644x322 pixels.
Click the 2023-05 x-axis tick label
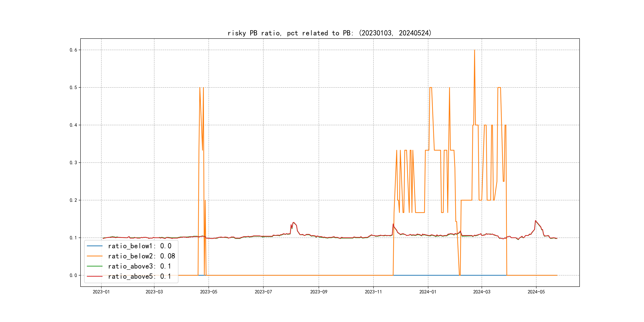click(209, 292)
